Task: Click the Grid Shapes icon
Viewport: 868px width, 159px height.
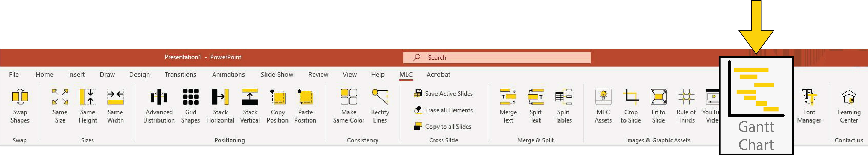Action: click(190, 97)
